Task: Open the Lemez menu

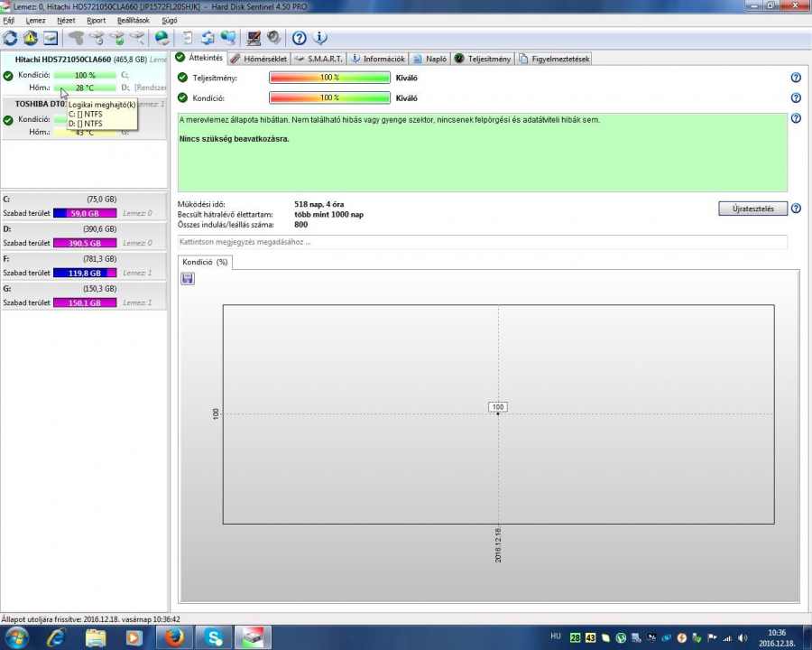Action: (36, 21)
